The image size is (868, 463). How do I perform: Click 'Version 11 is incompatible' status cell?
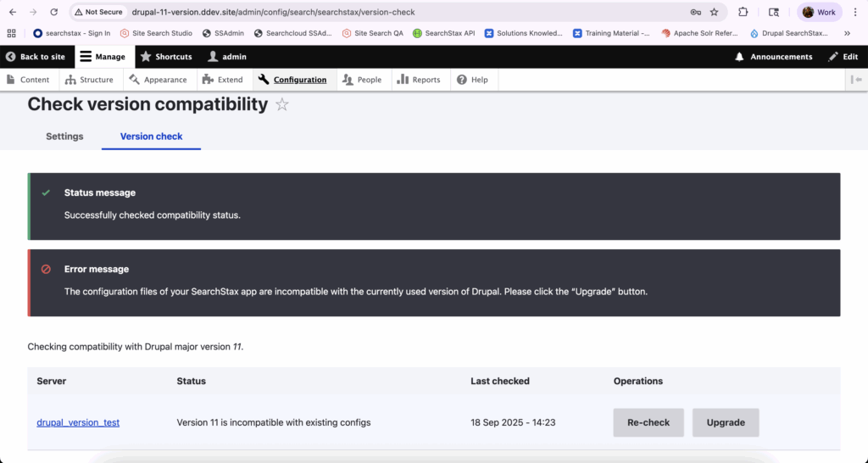click(x=274, y=422)
